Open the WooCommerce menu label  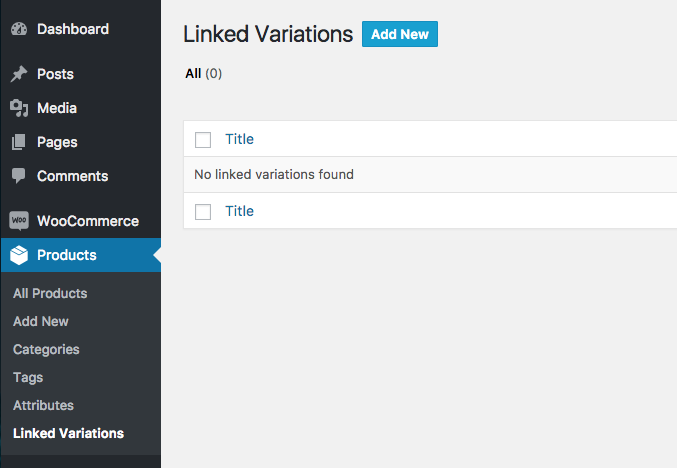click(x=88, y=221)
